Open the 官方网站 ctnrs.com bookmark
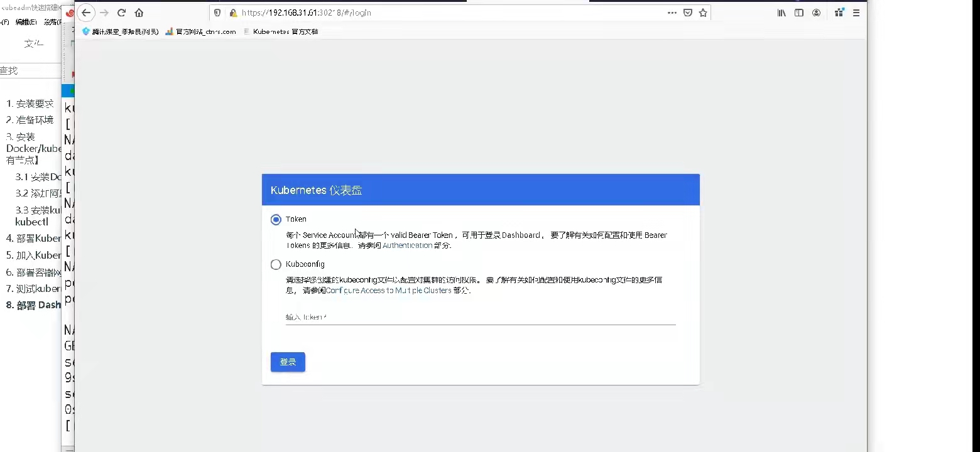This screenshot has width=980, height=452. pyautogui.click(x=200, y=31)
